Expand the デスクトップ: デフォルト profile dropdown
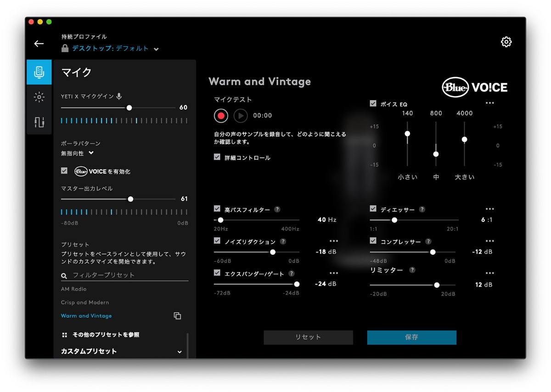Screen dimensions: 551x392 point(156,49)
